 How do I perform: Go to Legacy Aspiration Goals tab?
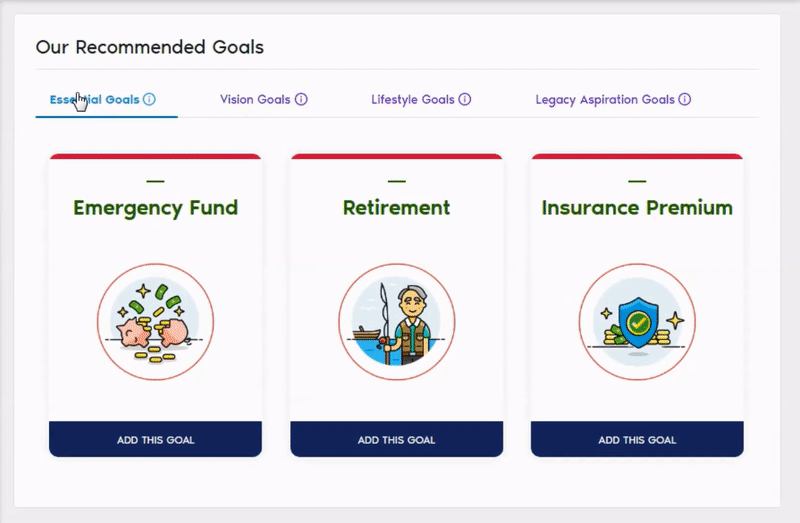coord(605,100)
